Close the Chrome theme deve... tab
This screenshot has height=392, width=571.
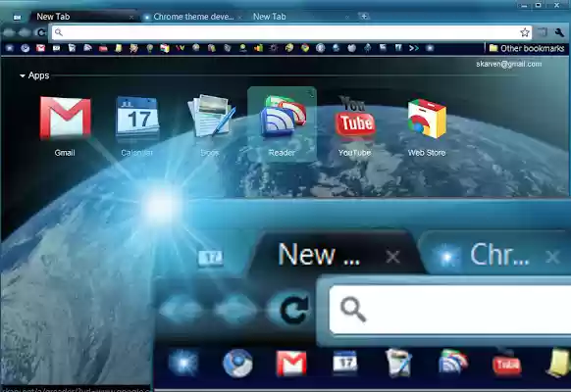[x=239, y=17]
